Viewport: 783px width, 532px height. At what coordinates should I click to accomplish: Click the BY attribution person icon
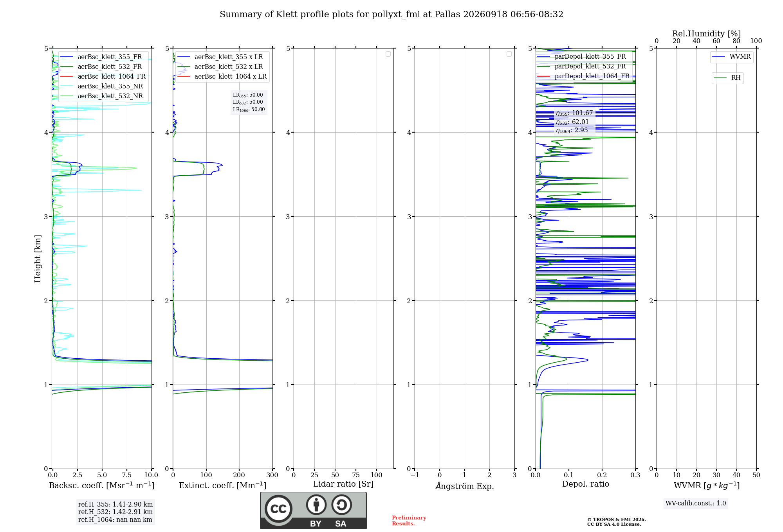click(x=316, y=505)
